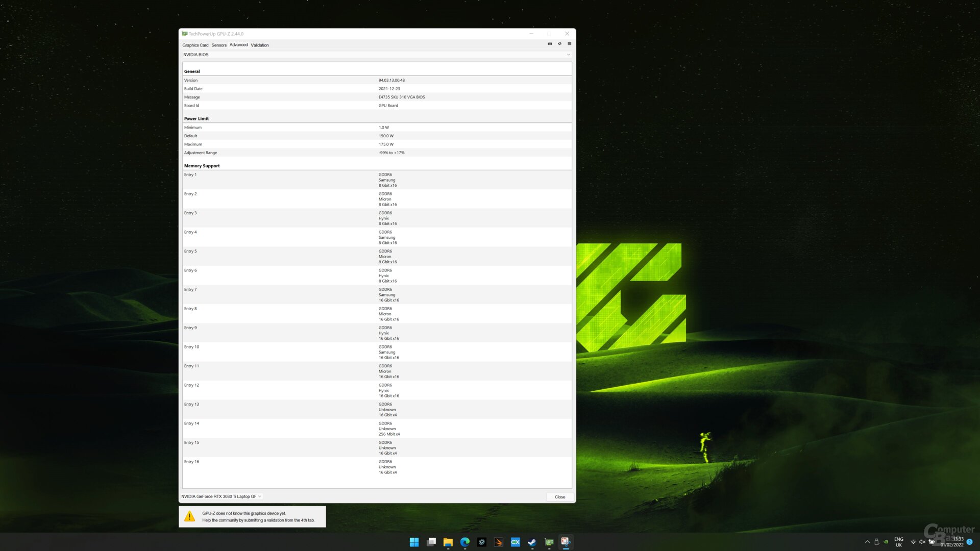Show hidden system tray icons
The width and height of the screenshot is (980, 551).
[x=867, y=542]
